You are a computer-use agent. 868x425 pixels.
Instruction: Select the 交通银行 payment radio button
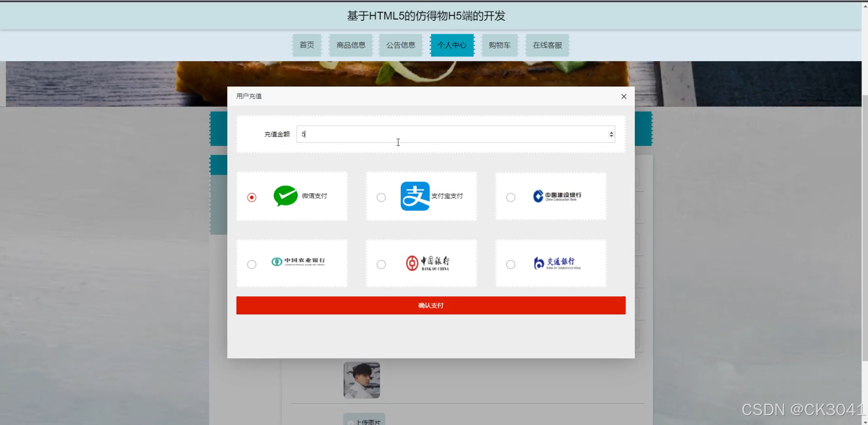[510, 264]
